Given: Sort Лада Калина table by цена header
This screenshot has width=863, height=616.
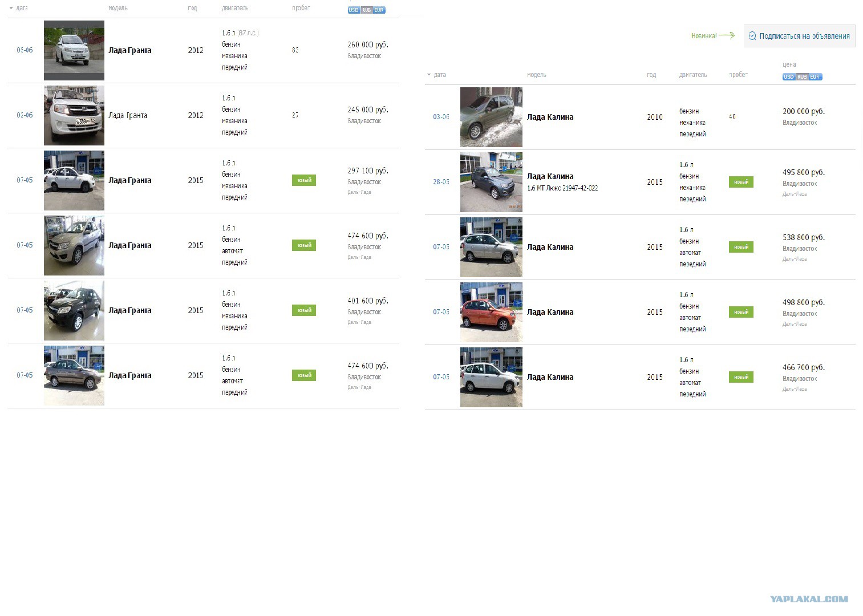Looking at the screenshot, I should [x=789, y=64].
